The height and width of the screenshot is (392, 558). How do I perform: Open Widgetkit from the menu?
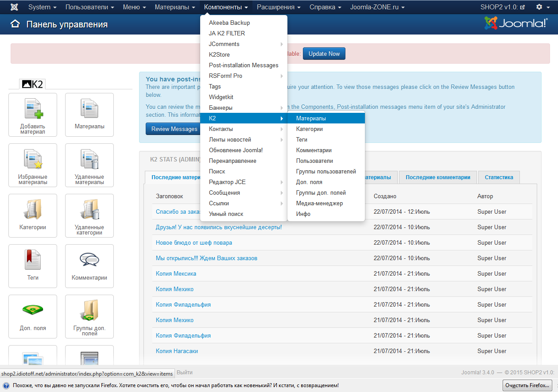coord(244,97)
